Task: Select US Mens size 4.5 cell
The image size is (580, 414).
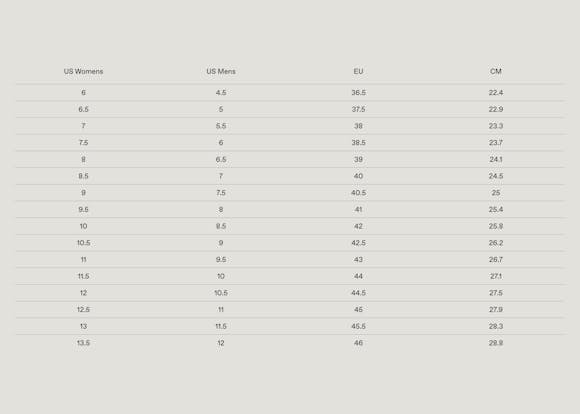Action: click(x=221, y=92)
